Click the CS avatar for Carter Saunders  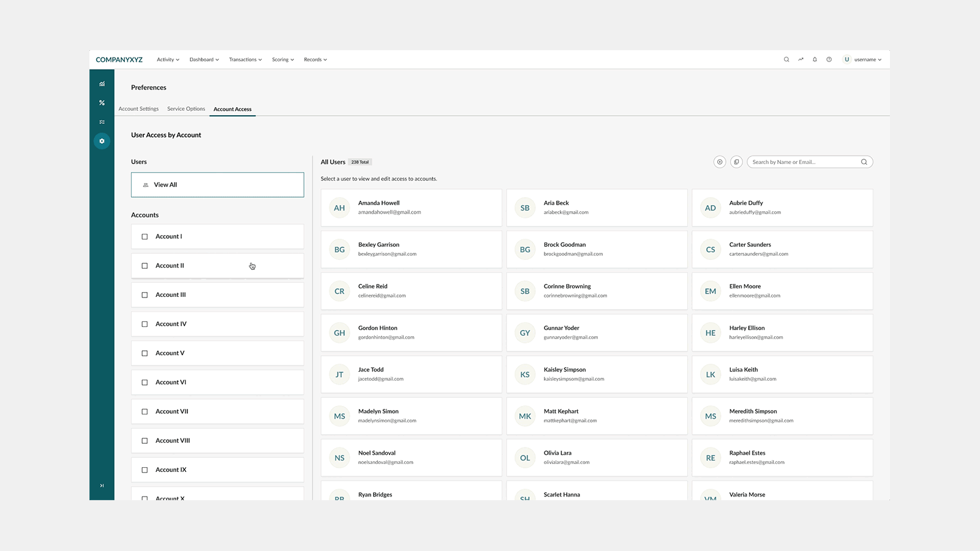(x=710, y=250)
